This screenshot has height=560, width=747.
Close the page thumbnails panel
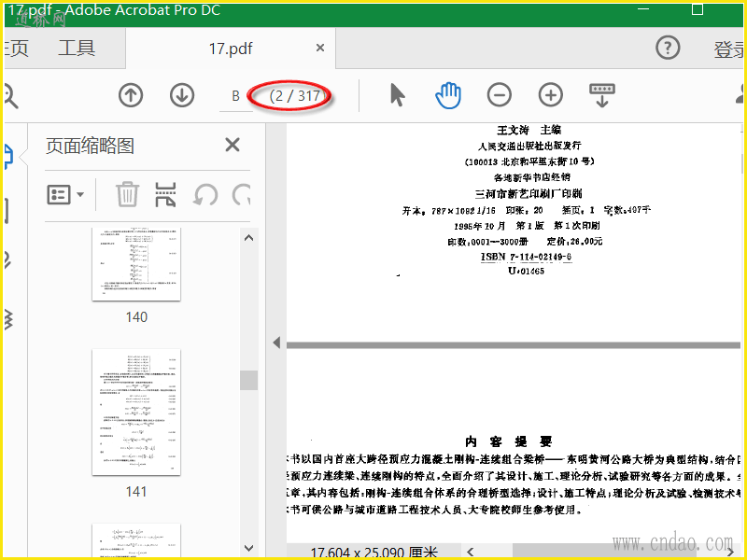pos(233,145)
